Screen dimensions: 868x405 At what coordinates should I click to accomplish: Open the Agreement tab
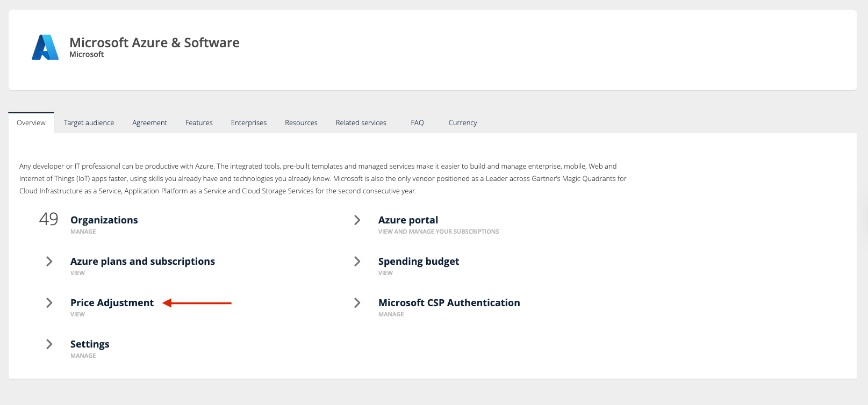149,123
